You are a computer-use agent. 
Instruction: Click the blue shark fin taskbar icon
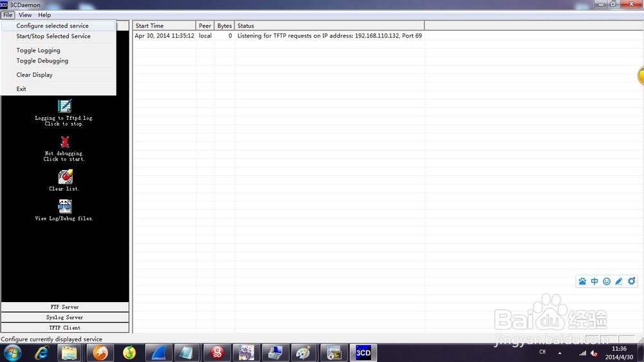tap(158, 353)
